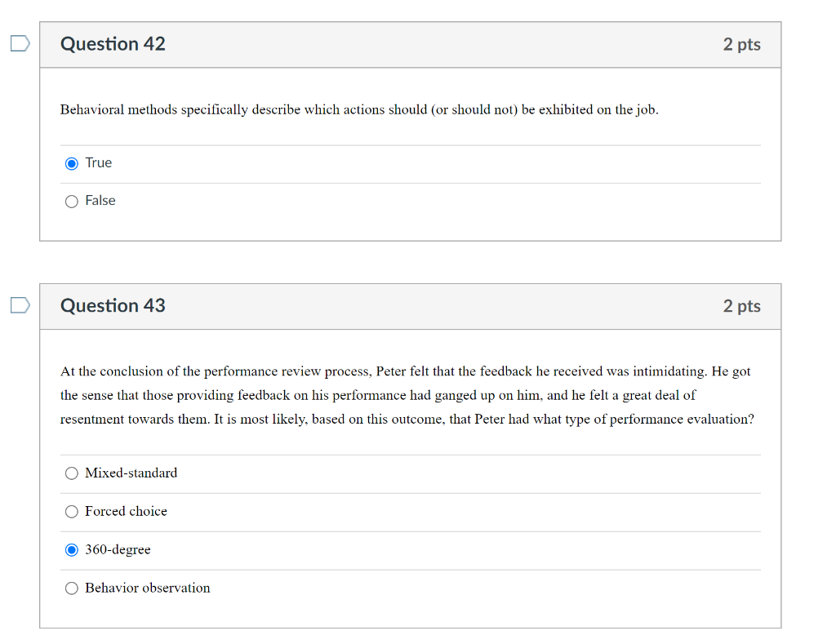
Task: Click the 2 pts label on Question 42
Action: pyautogui.click(x=741, y=45)
